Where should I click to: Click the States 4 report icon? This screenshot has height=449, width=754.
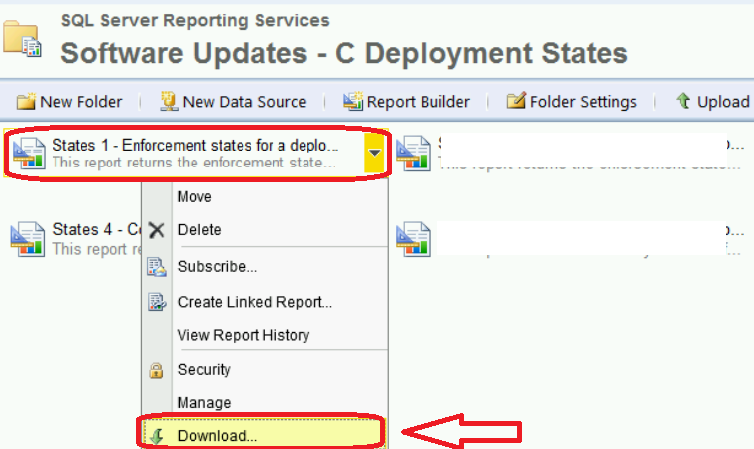point(28,239)
